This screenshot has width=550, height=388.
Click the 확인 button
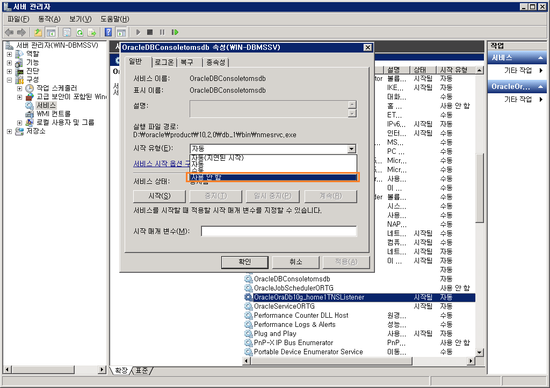244,262
